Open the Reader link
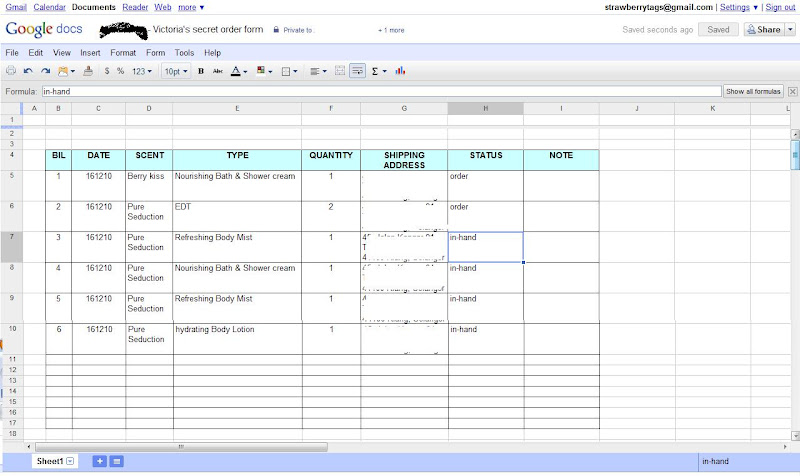 [x=135, y=7]
